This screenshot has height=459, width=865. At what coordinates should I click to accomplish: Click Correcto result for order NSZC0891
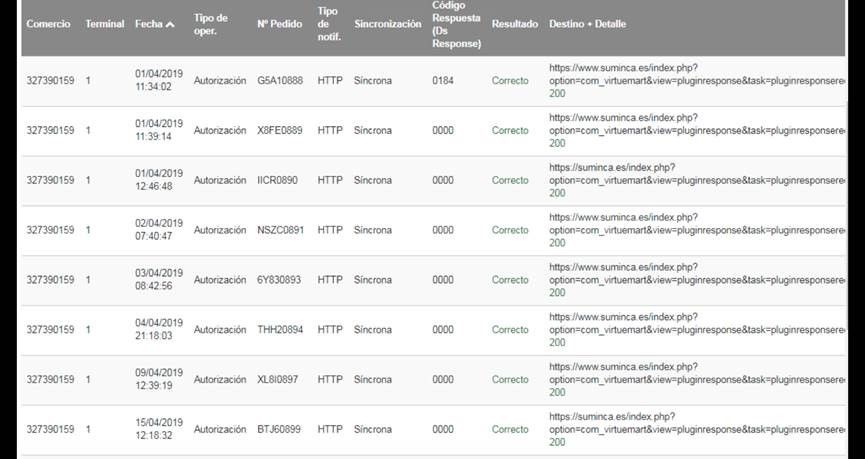coord(510,230)
